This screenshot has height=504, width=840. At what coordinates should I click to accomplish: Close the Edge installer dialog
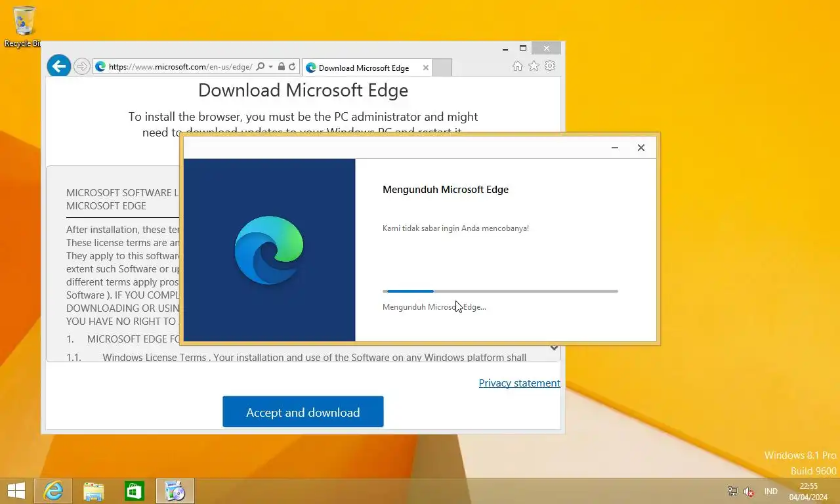click(x=641, y=148)
